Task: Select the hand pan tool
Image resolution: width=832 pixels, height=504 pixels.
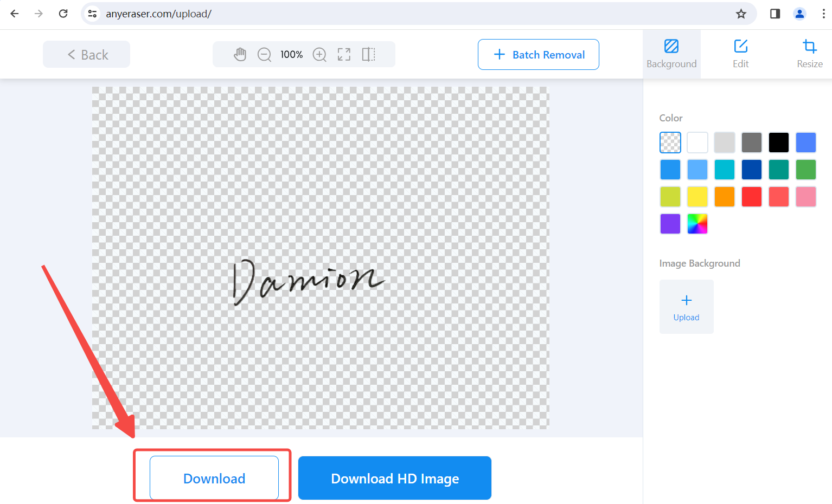Action: [x=240, y=54]
